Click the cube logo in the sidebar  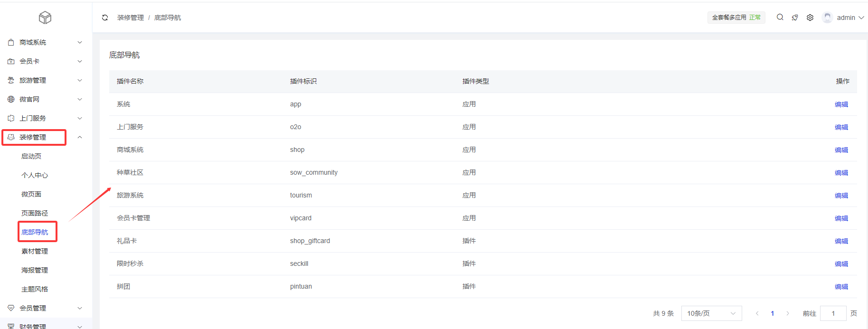pyautogui.click(x=45, y=18)
